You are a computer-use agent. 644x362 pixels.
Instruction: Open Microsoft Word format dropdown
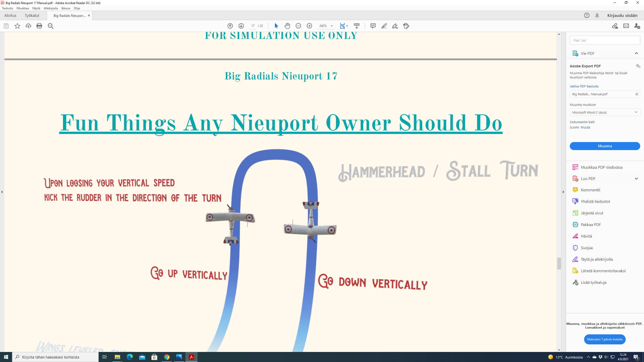pos(605,112)
